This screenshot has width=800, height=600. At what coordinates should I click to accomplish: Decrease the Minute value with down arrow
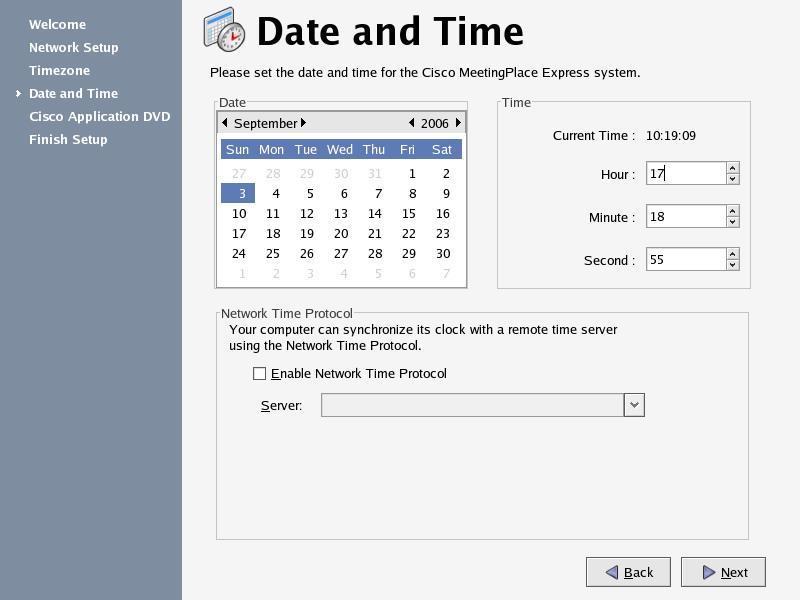733,222
